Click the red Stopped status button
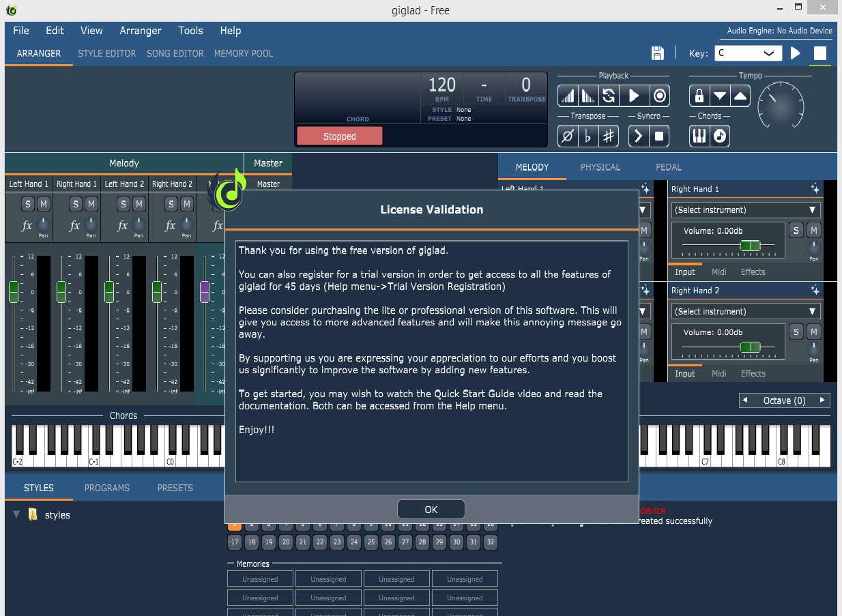 click(340, 136)
